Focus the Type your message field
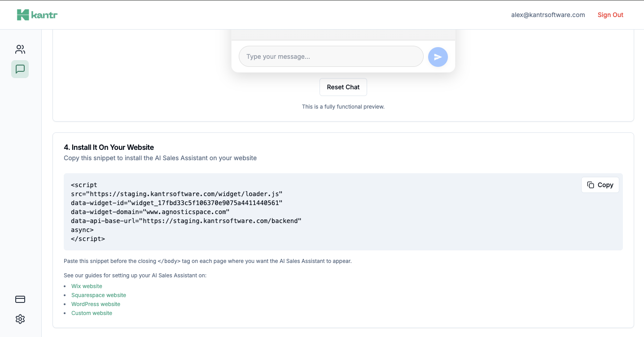The image size is (644, 337). tap(331, 57)
